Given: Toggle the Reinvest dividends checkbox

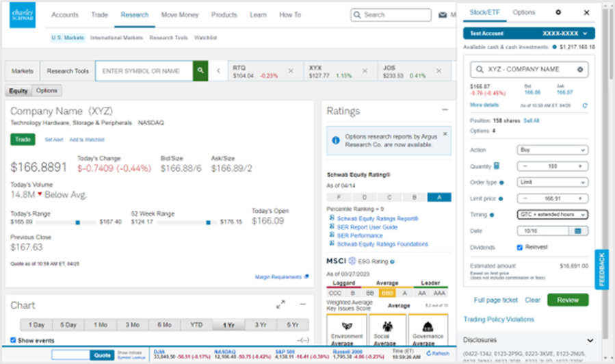Looking at the screenshot, I should coord(520,247).
